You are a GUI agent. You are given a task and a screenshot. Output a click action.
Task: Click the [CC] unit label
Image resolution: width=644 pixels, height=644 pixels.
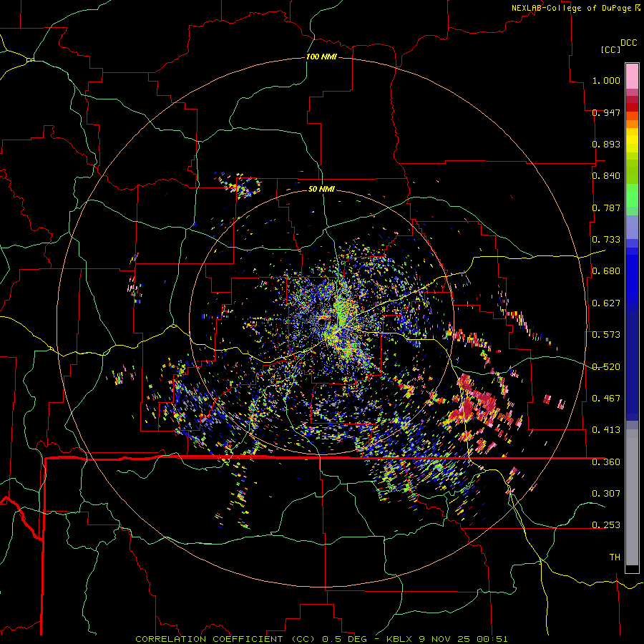tap(610, 49)
